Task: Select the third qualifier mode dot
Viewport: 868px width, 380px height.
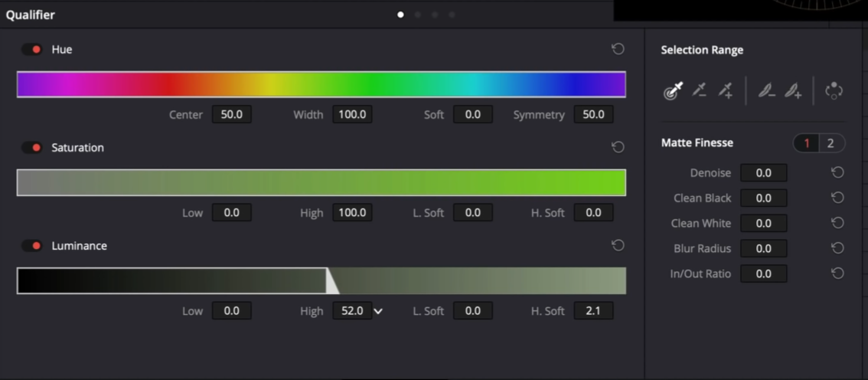Action: click(435, 15)
